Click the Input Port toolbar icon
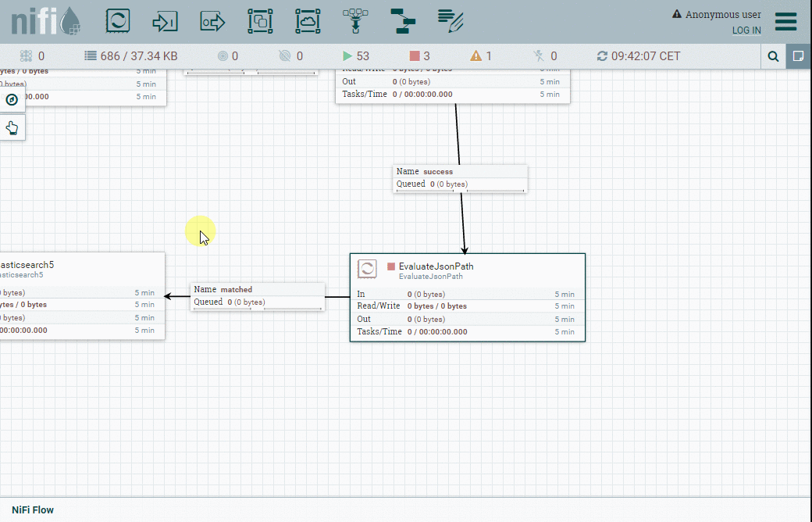 tap(165, 21)
